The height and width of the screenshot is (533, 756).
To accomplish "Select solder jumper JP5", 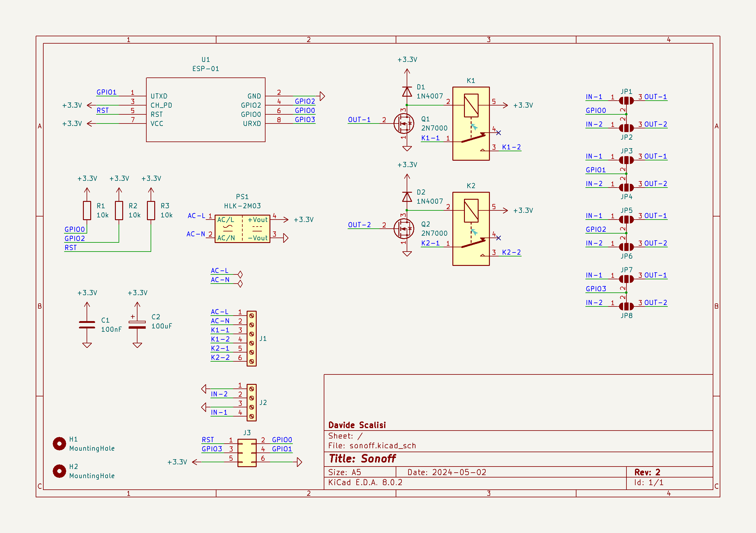I will click(x=626, y=220).
